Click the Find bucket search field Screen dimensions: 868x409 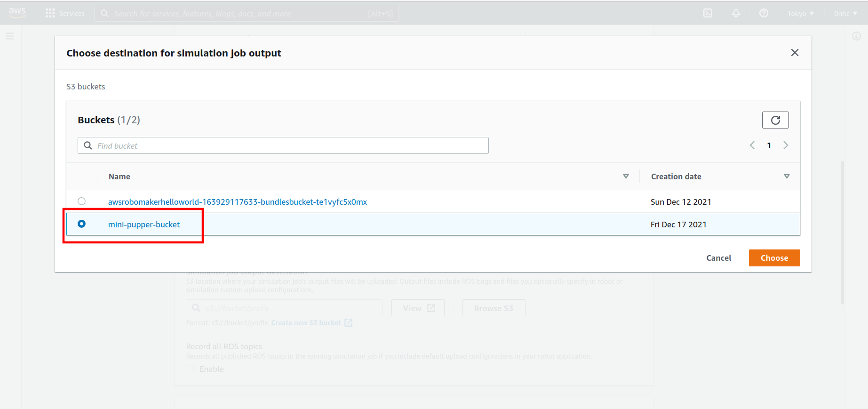283,145
